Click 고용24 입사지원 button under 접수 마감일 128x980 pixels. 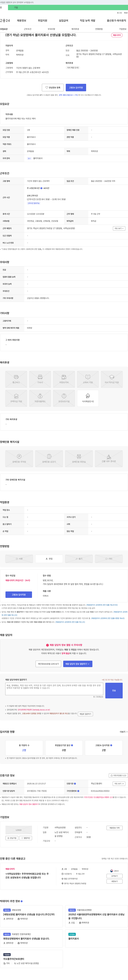pos(19,595)
